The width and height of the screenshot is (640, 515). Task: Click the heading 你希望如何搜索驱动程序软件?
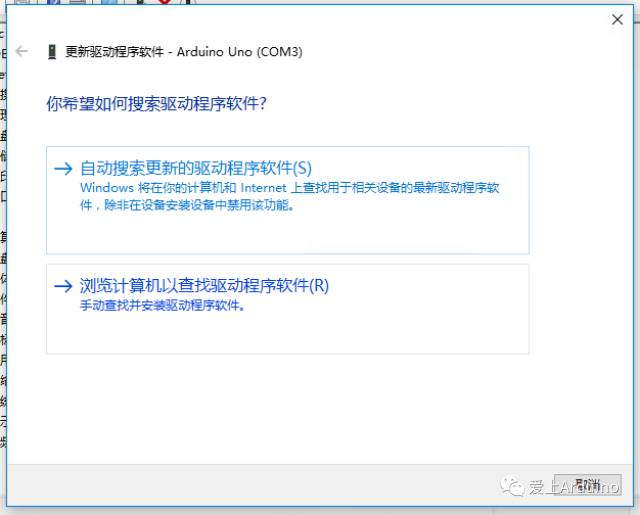(156, 104)
